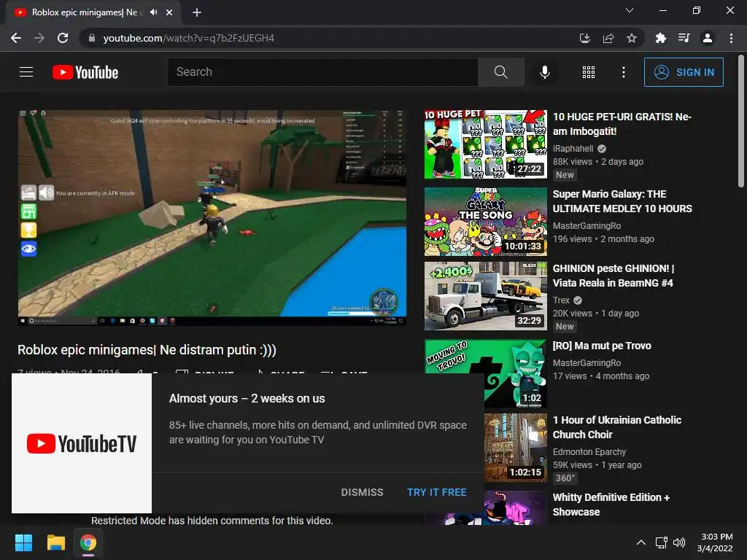Screen dimensions: 747x560
Task: Mute the tab's speaker icon
Action: (x=153, y=12)
